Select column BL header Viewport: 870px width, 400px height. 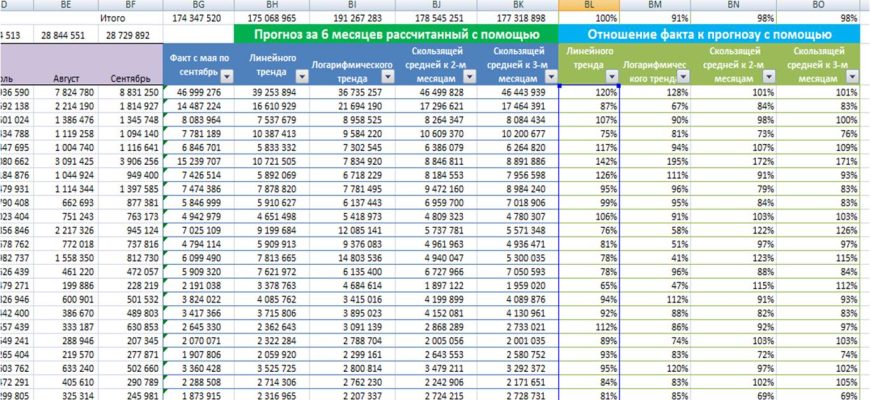[x=590, y=5]
